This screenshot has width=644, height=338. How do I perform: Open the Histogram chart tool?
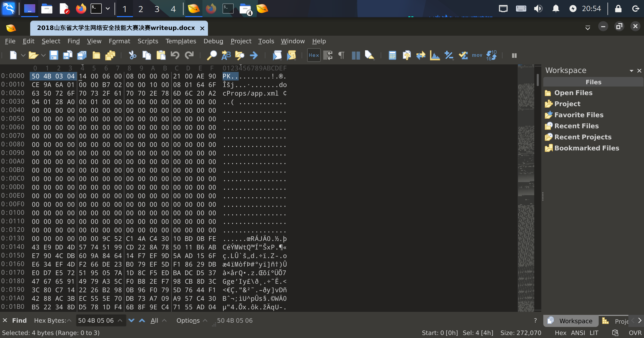[x=435, y=55]
